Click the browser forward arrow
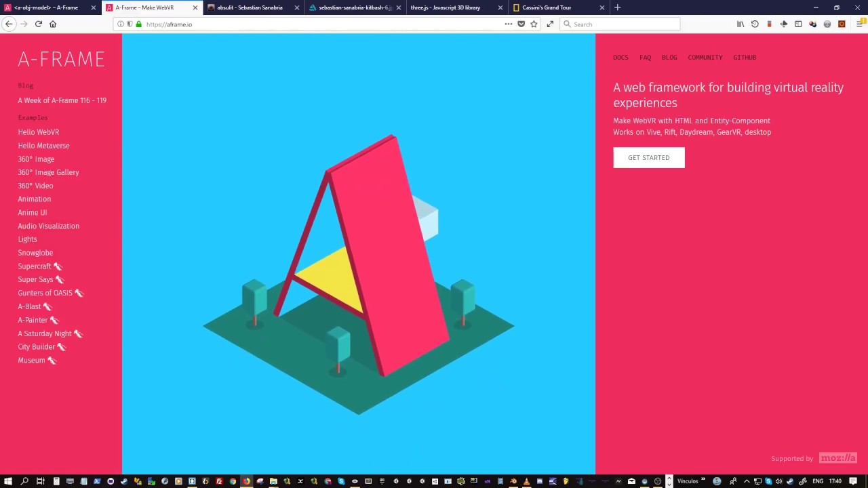Viewport: 868px width, 488px height. click(24, 24)
